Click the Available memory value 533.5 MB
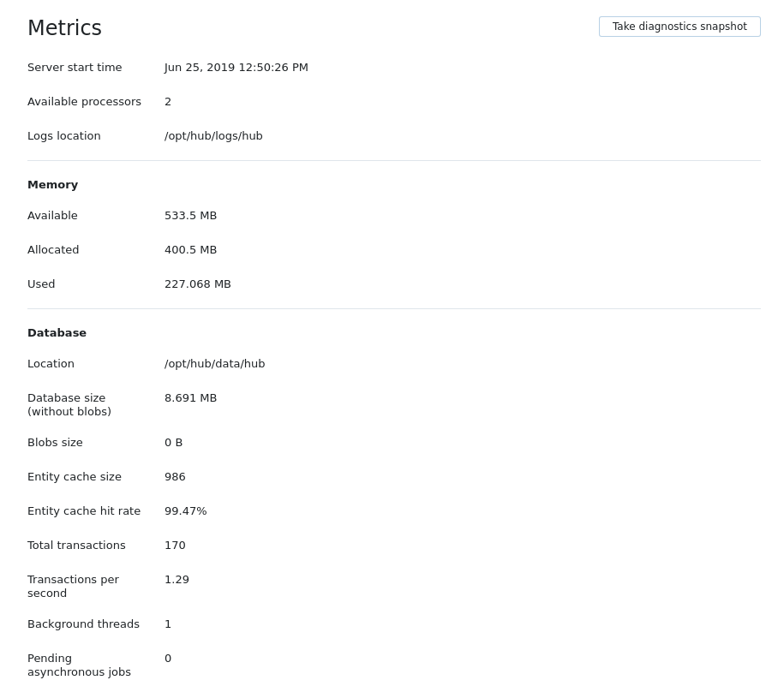The height and width of the screenshot is (698, 784). [x=190, y=215]
